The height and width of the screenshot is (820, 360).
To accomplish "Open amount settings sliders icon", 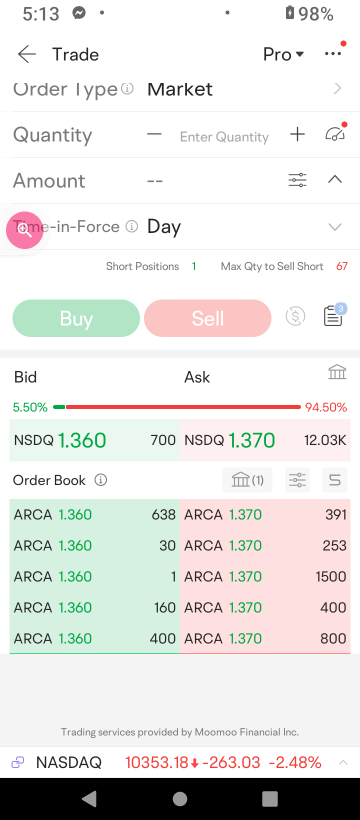I will tap(298, 180).
